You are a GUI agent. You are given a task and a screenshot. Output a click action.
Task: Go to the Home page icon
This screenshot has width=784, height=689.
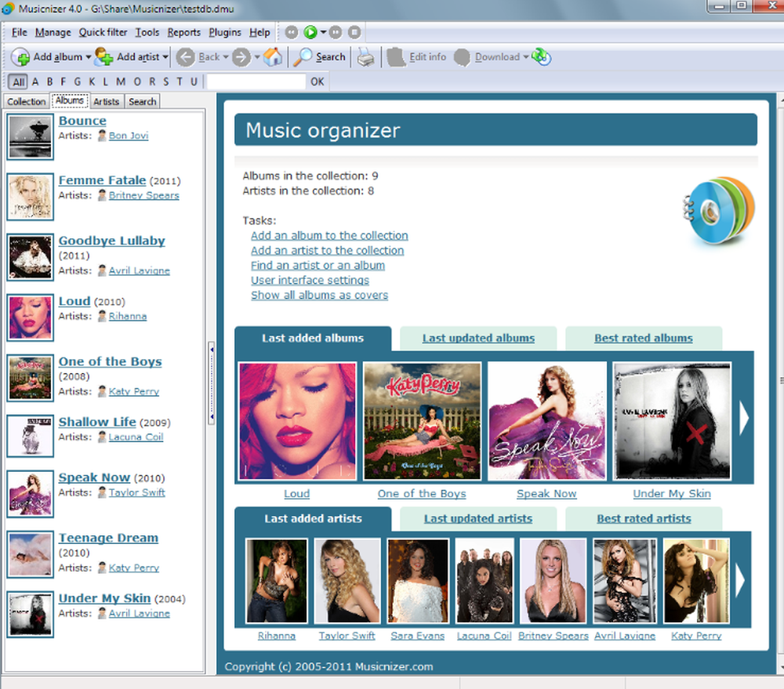[273, 57]
